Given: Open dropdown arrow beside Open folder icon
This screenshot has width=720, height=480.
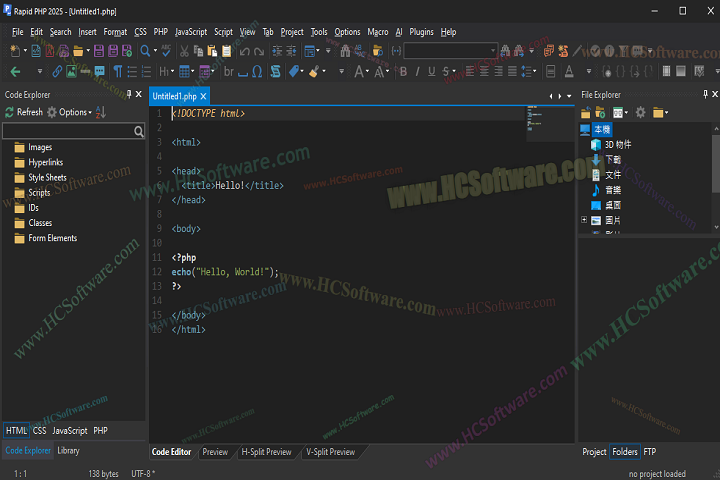Looking at the screenshot, I should 88,51.
